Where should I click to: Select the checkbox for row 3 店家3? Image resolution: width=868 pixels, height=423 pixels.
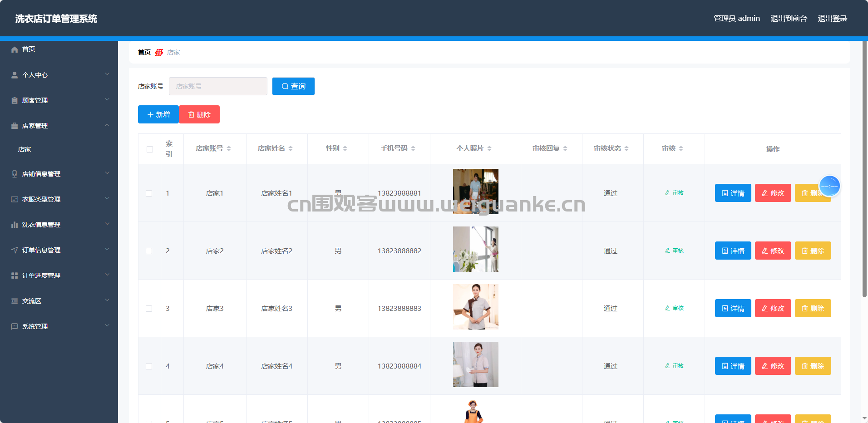coord(149,309)
